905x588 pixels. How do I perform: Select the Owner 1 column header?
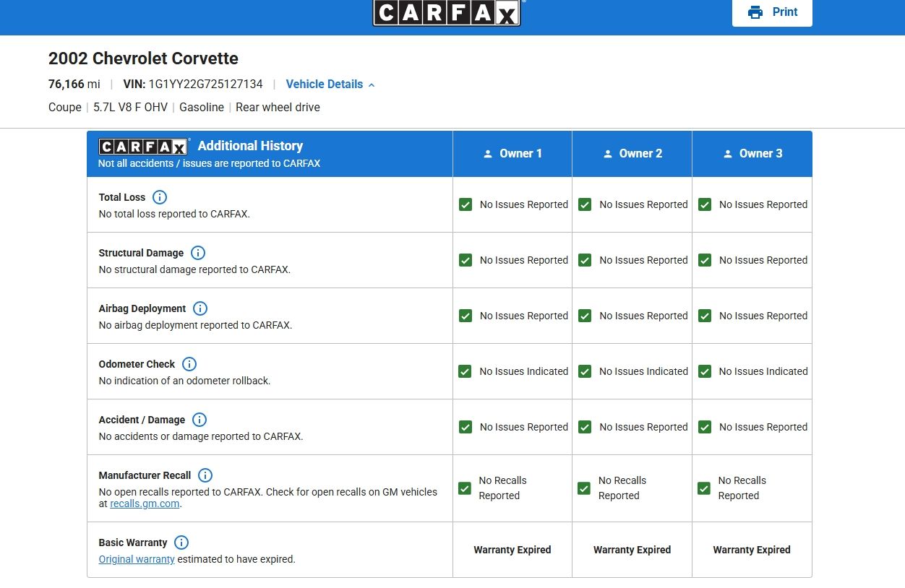512,154
